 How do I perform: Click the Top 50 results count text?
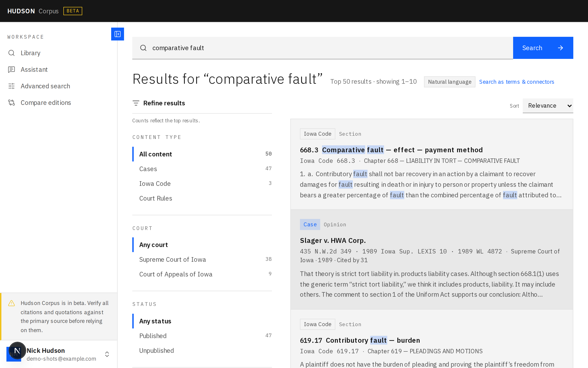pos(373,81)
